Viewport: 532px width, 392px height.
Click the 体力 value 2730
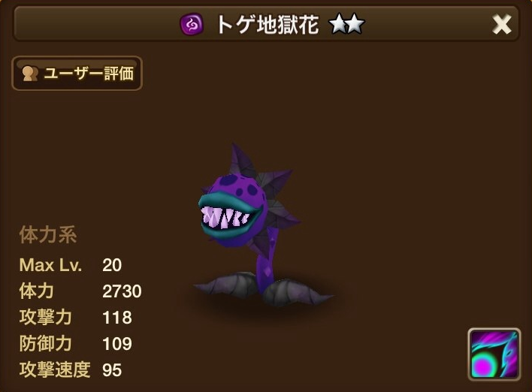click(x=122, y=291)
